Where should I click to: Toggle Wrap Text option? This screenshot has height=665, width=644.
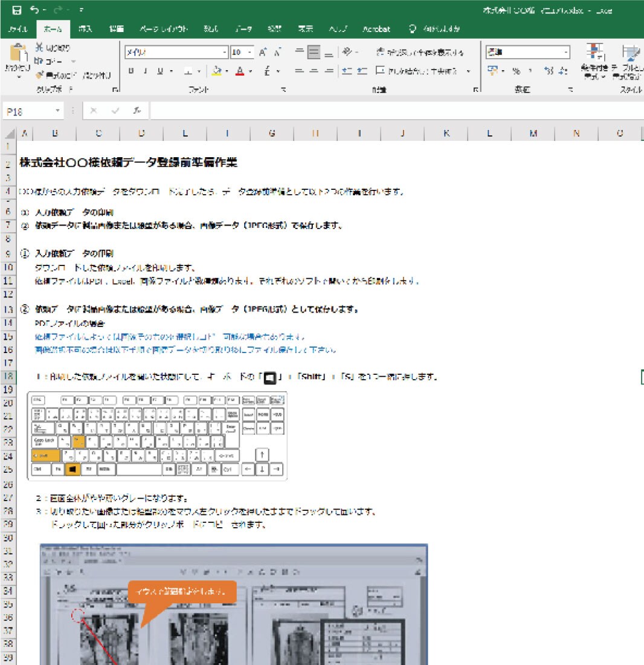(420, 52)
